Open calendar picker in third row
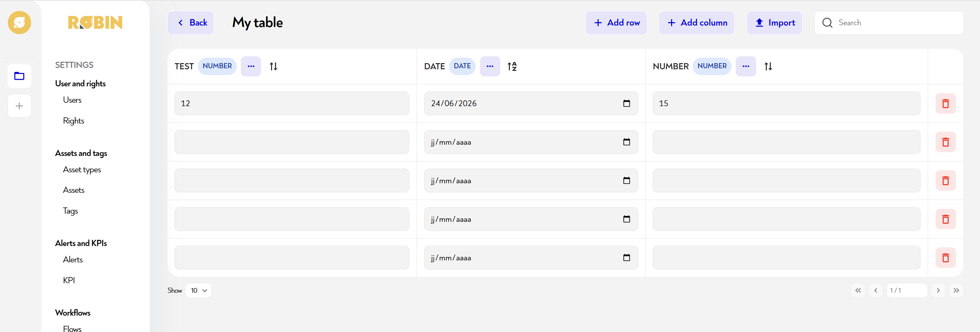Image resolution: width=980 pixels, height=332 pixels. pos(626,181)
